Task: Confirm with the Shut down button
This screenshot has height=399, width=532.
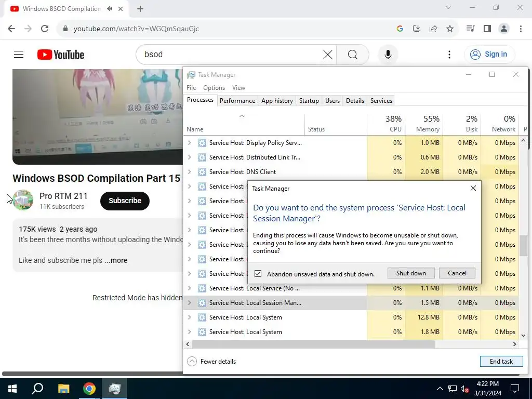Action: [x=411, y=273]
